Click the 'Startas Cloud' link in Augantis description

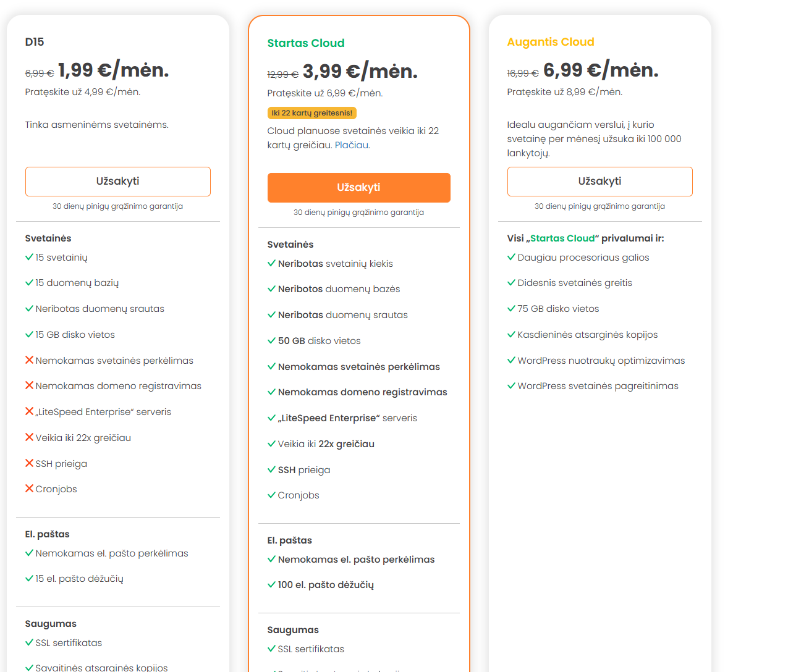tap(562, 238)
